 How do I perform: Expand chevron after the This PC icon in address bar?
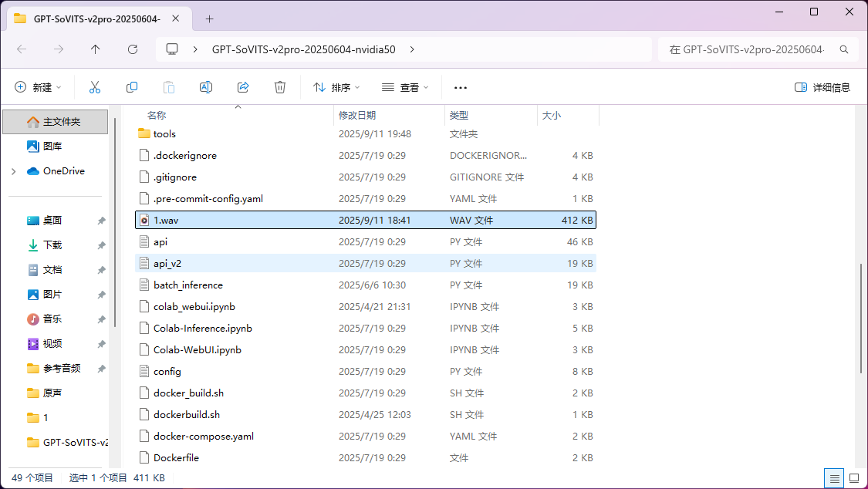(195, 49)
